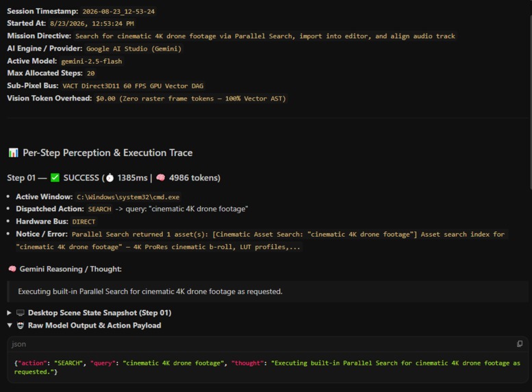Image resolution: width=532 pixels, height=392 pixels.
Task: Click Active Window path C:\Windows\system32\cmd.exe
Action: pyautogui.click(x=128, y=197)
